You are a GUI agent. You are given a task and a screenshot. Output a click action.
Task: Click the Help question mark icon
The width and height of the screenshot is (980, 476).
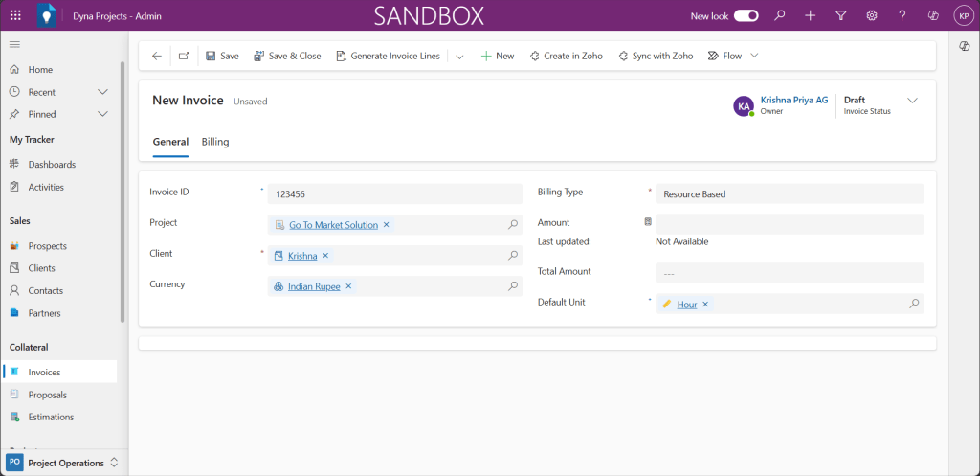pyautogui.click(x=902, y=15)
